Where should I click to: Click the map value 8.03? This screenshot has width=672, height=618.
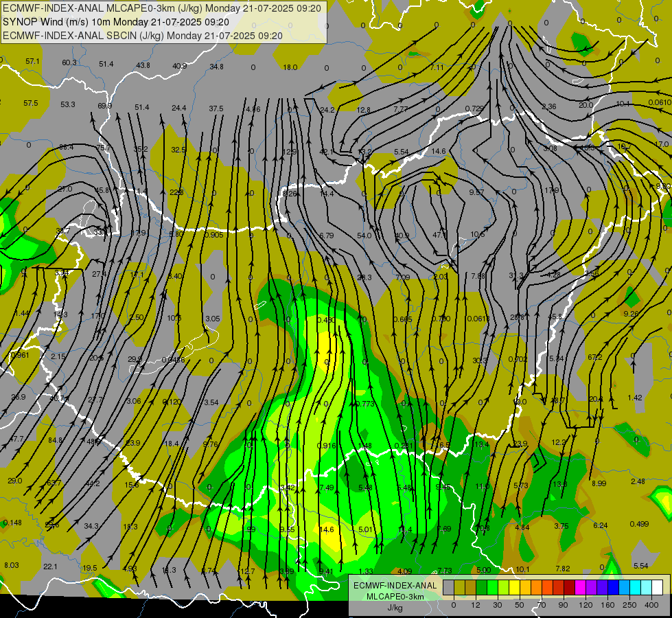pos(12,565)
